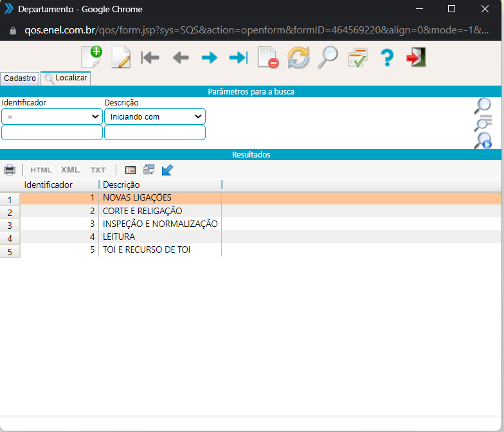Select the Localizar tab
Screen dimensions: 504x432
pyautogui.click(x=66, y=78)
